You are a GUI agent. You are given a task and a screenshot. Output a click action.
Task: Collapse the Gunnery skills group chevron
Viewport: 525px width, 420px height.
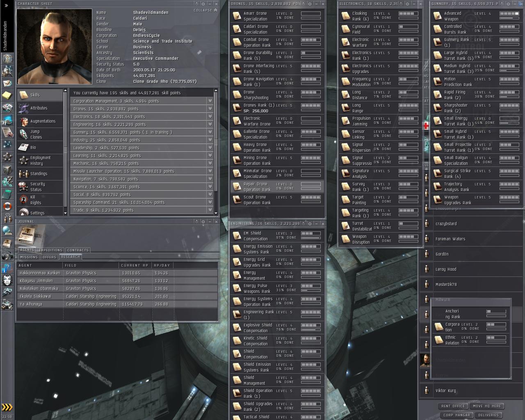[x=210, y=132]
